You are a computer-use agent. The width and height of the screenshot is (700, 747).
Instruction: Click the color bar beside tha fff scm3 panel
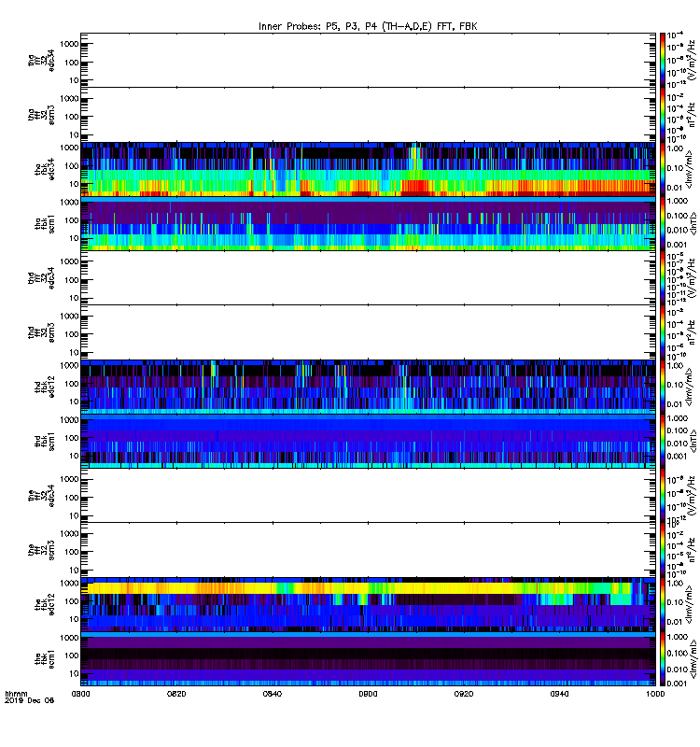click(x=662, y=115)
